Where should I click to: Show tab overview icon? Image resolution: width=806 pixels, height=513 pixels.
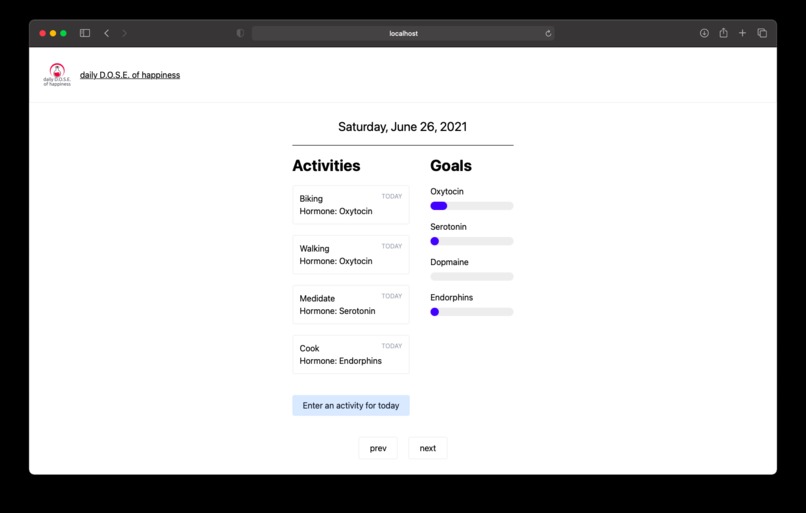coord(762,33)
